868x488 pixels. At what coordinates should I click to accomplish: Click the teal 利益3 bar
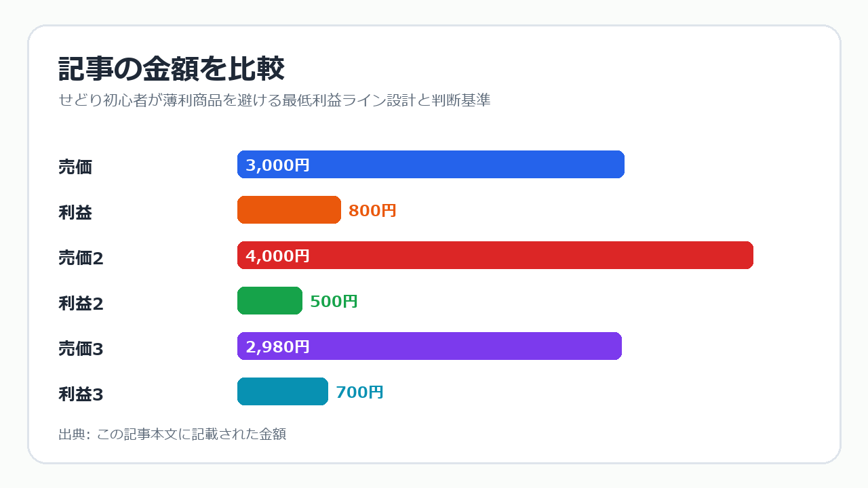point(283,392)
